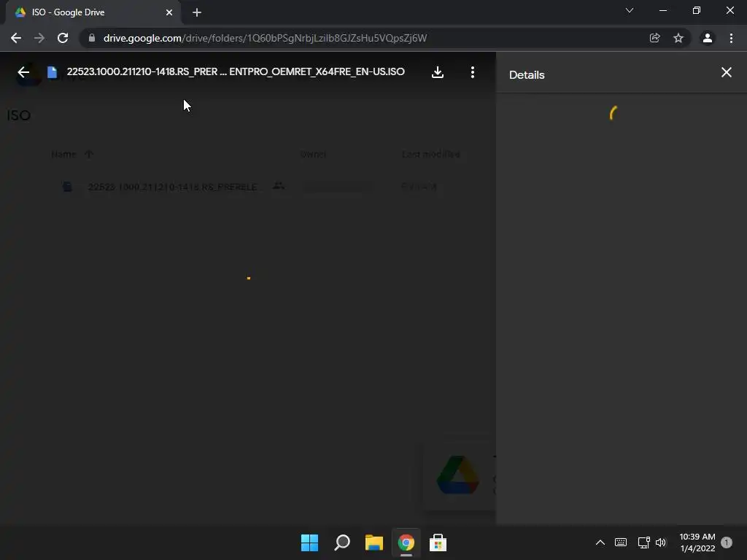The width and height of the screenshot is (747, 560).
Task: Navigate back in the Chrome browser
Action: [x=16, y=38]
